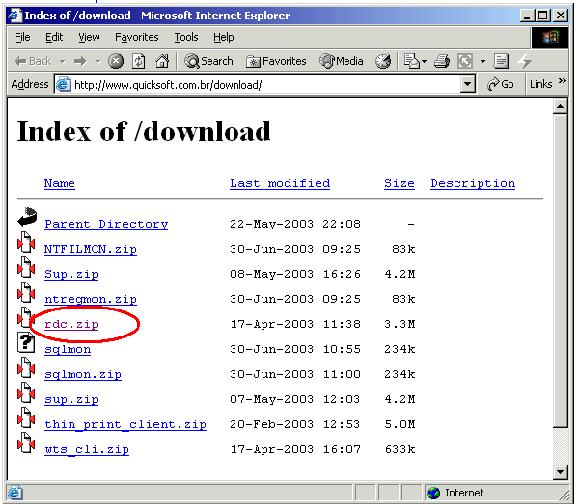Sort listing by Size

tap(399, 183)
